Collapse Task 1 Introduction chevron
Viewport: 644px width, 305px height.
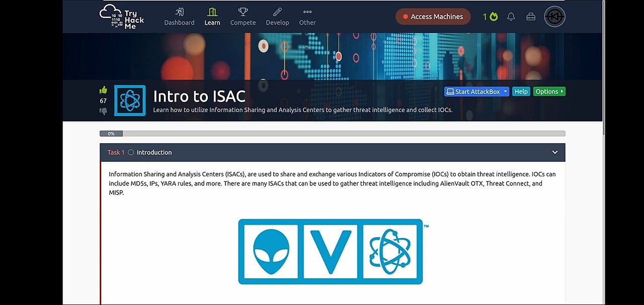click(x=555, y=152)
